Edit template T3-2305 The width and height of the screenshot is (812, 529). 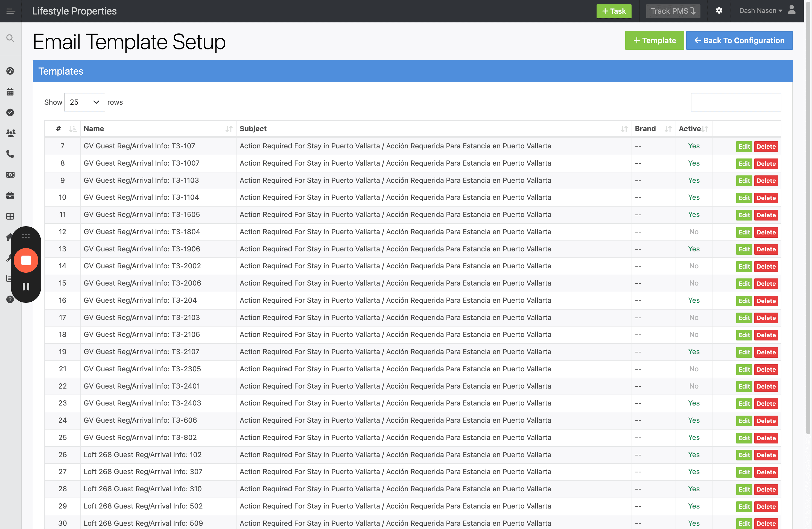click(x=744, y=369)
